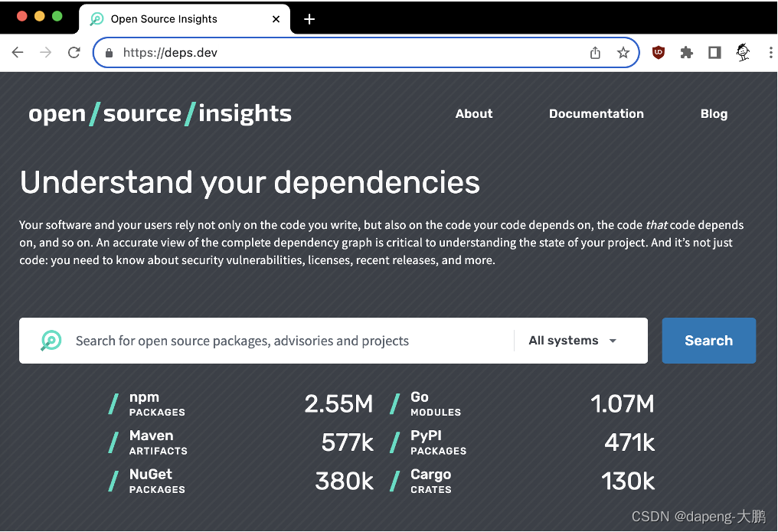
Task: Open the Extensions puzzle piece menu
Action: coord(687,53)
